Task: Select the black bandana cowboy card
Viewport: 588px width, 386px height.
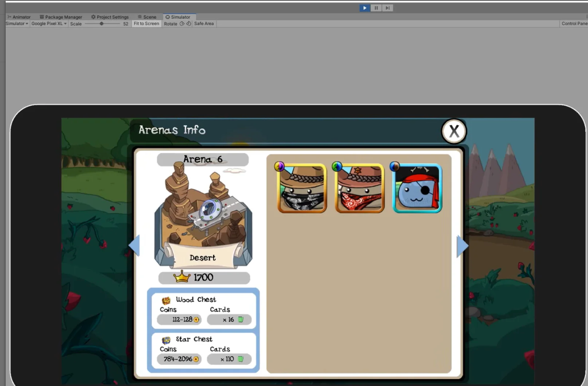Action: pyautogui.click(x=302, y=188)
